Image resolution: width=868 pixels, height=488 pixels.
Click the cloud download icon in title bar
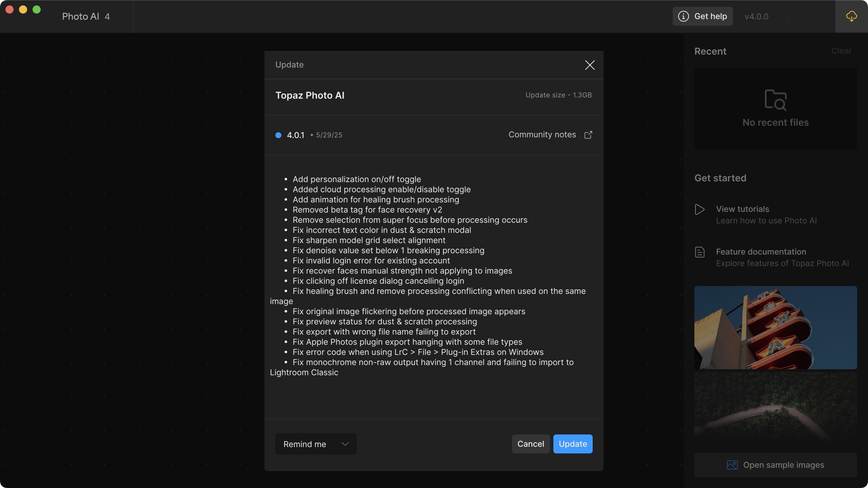[x=851, y=16]
